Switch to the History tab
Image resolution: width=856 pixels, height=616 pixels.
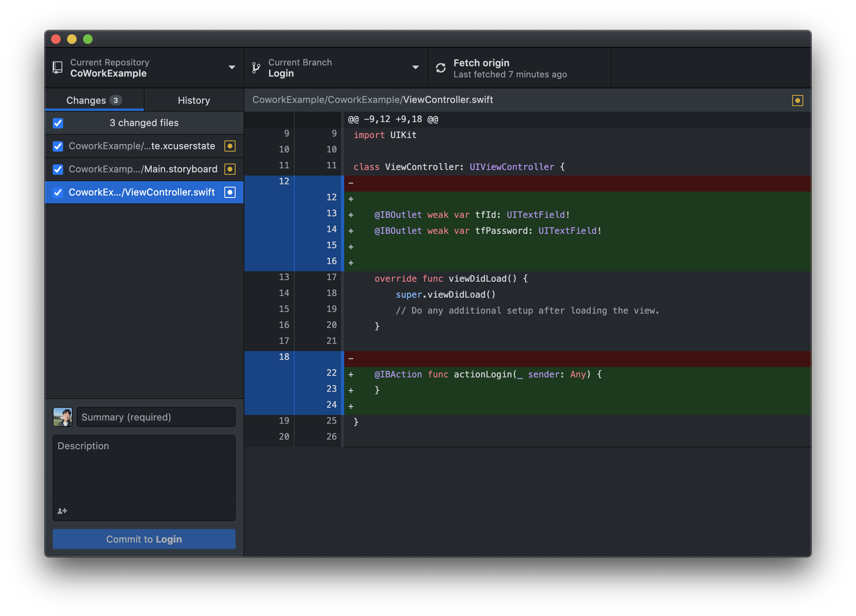(194, 100)
